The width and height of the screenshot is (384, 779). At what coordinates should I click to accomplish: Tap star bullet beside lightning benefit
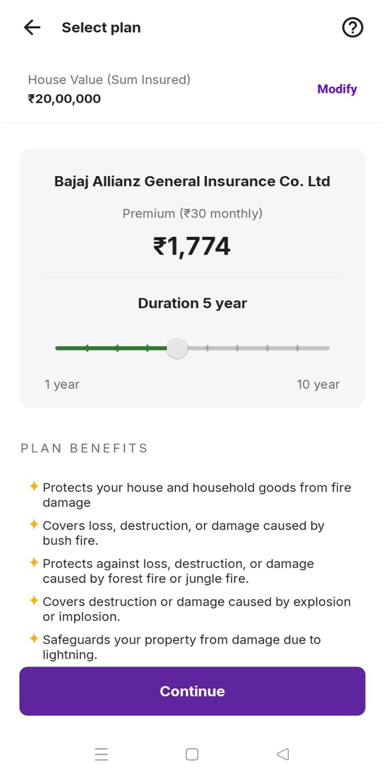click(34, 638)
